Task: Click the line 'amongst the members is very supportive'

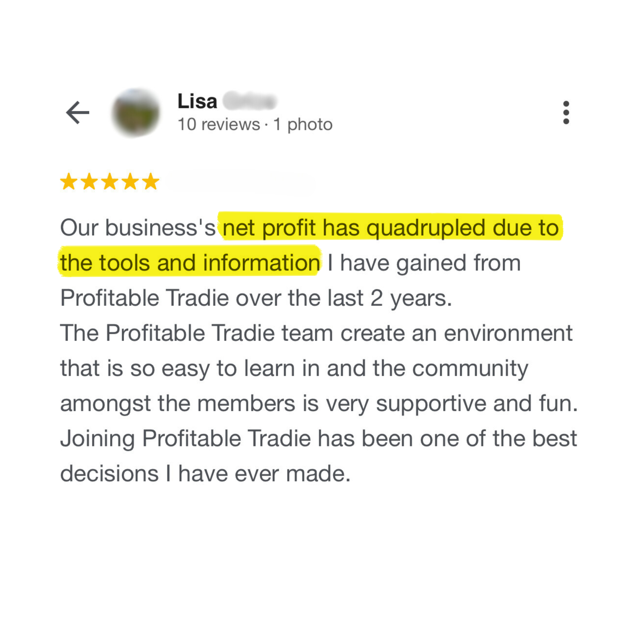Action: [319, 403]
